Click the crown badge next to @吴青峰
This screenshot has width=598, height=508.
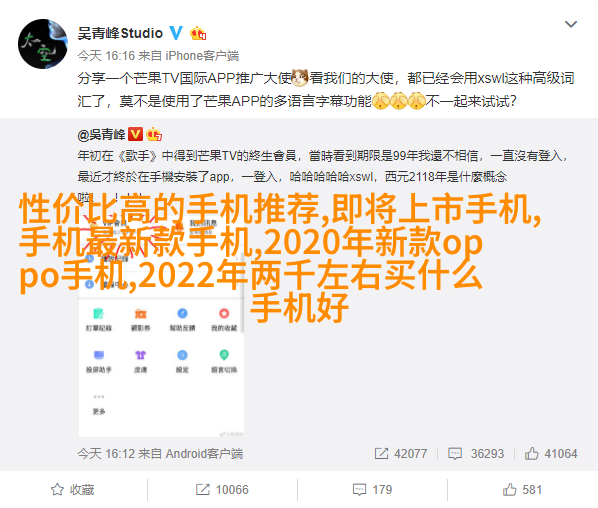click(x=154, y=134)
